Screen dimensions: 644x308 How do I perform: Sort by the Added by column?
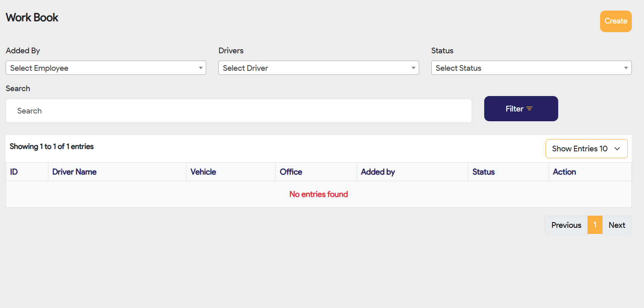378,172
